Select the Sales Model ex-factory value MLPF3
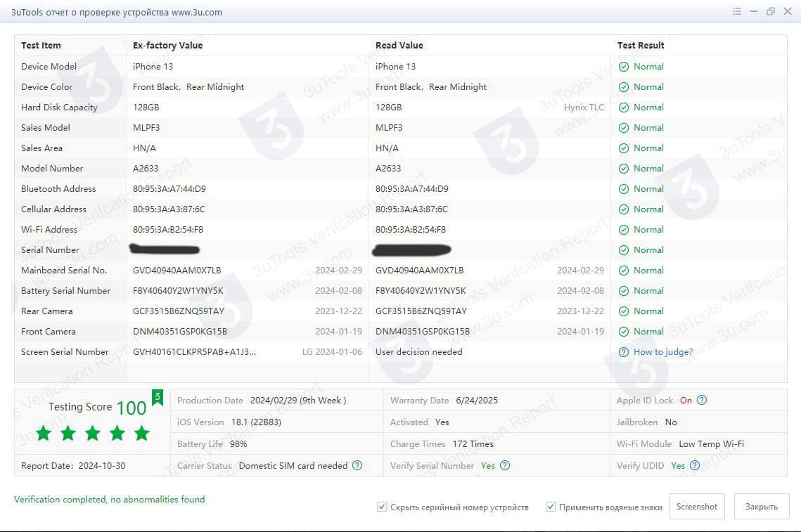The image size is (801, 532). coord(146,128)
